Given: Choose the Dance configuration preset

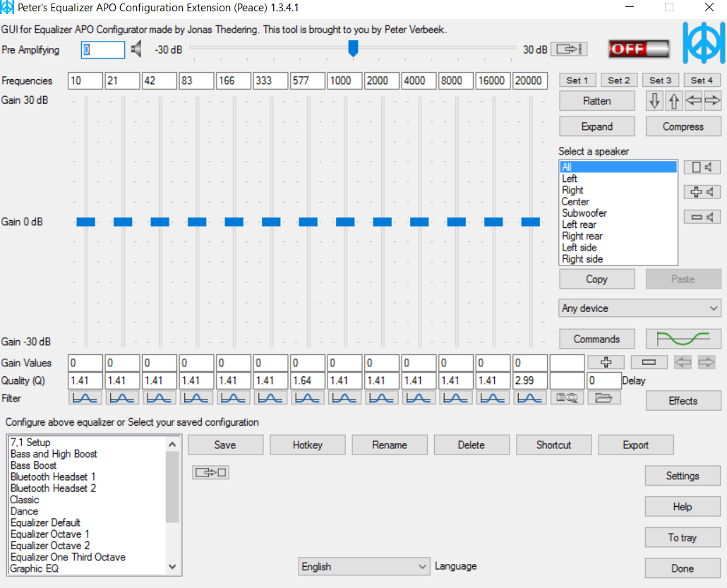Looking at the screenshot, I should pyautogui.click(x=25, y=511).
